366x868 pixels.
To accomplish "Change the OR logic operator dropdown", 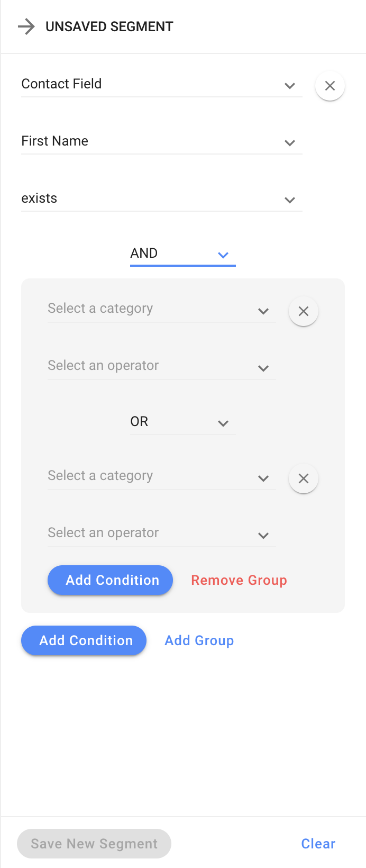I will pos(182,422).
